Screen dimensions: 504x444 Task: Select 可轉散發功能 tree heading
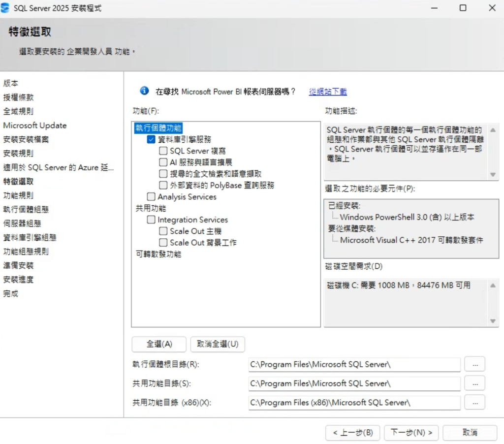click(158, 254)
